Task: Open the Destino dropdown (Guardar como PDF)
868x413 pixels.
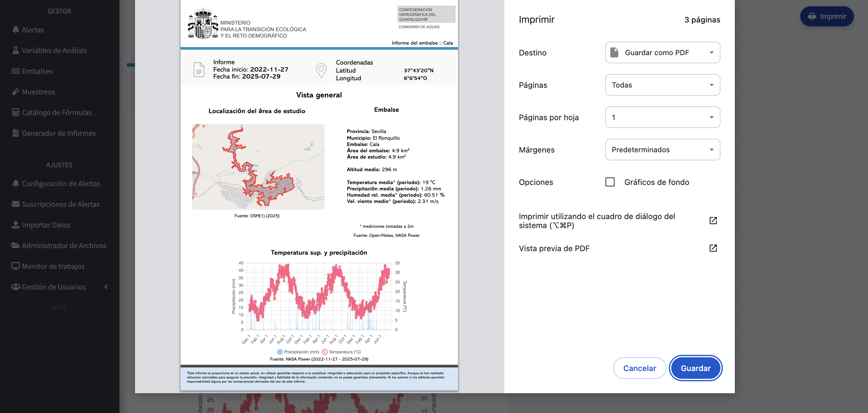Action: tap(663, 52)
